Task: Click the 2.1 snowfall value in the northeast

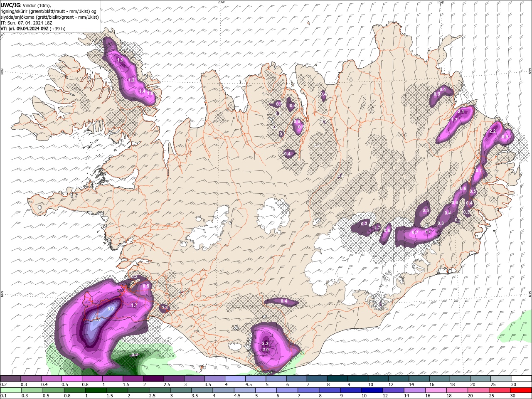Action: tap(461, 112)
